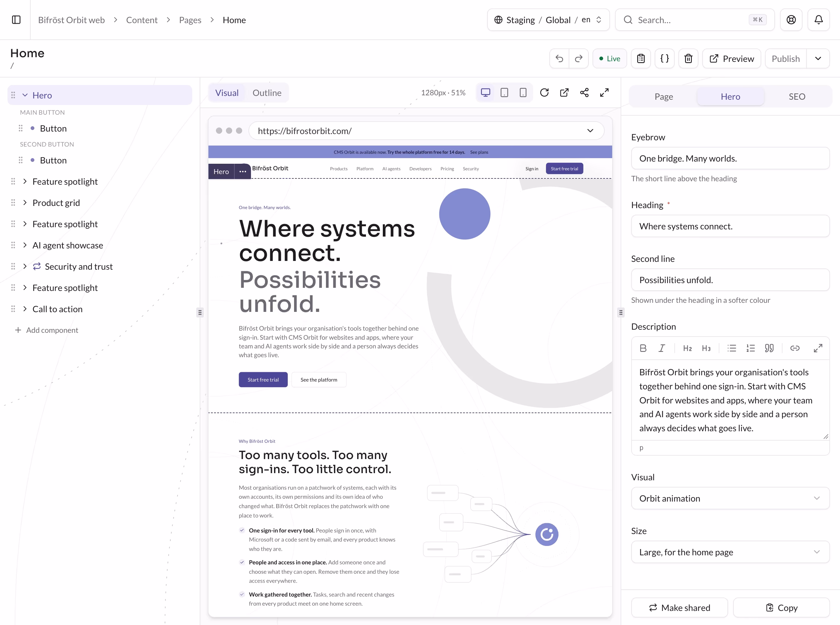Toggle the sidebar panel icon
The width and height of the screenshot is (840, 625).
(x=16, y=20)
